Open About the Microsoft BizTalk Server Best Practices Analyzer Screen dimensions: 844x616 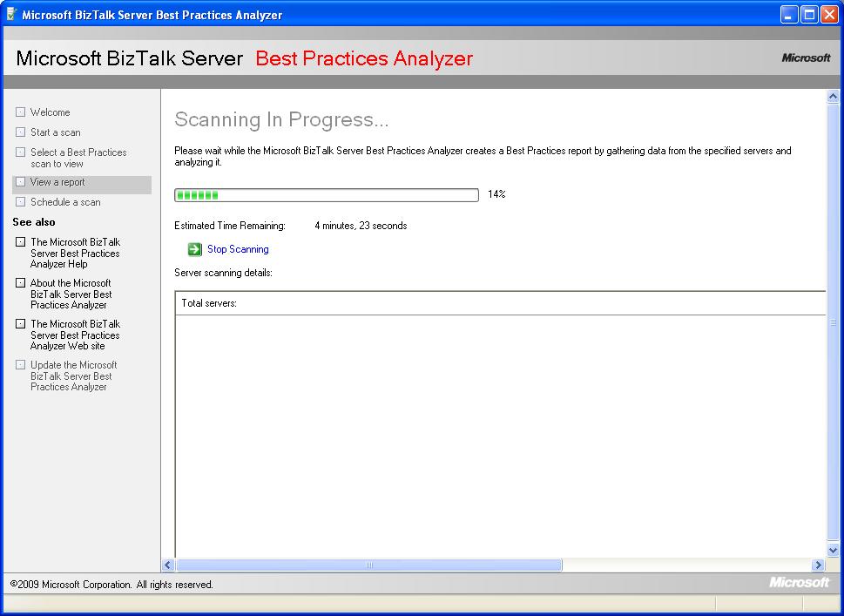(x=71, y=294)
